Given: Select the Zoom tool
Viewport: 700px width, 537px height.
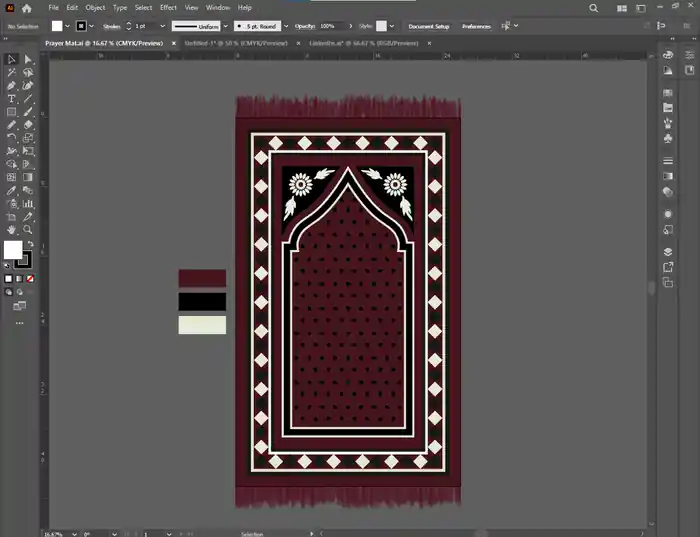Looking at the screenshot, I should [x=28, y=229].
